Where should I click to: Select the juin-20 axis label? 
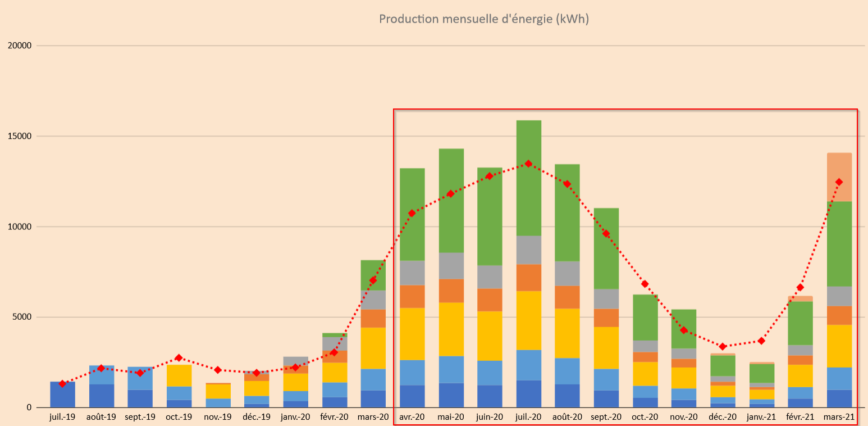pos(490,417)
